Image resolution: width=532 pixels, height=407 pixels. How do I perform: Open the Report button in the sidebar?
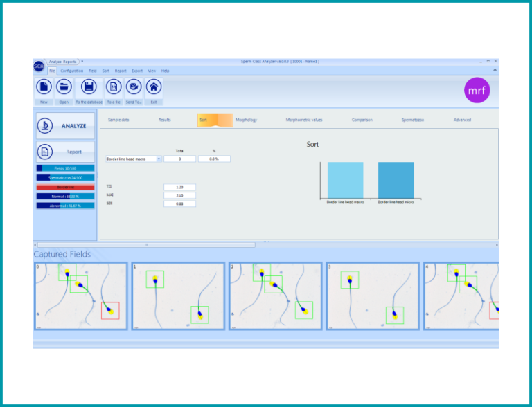pos(65,152)
